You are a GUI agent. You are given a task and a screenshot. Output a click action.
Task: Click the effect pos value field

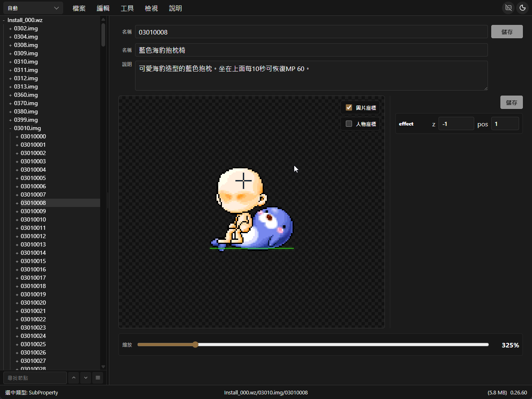[505, 124]
